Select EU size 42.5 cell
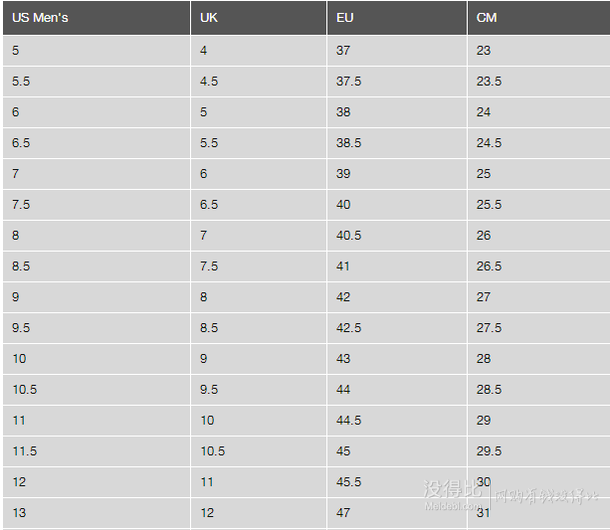This screenshot has height=530, width=610. (397, 328)
